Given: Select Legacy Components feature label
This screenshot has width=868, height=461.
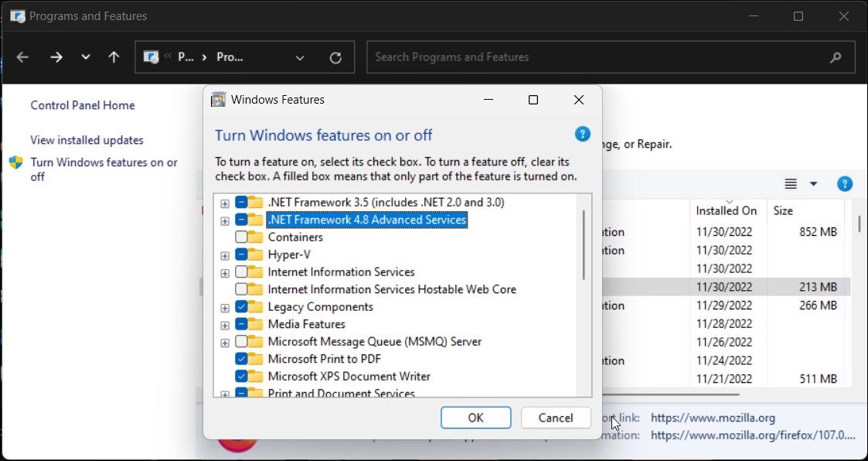Looking at the screenshot, I should tap(321, 307).
